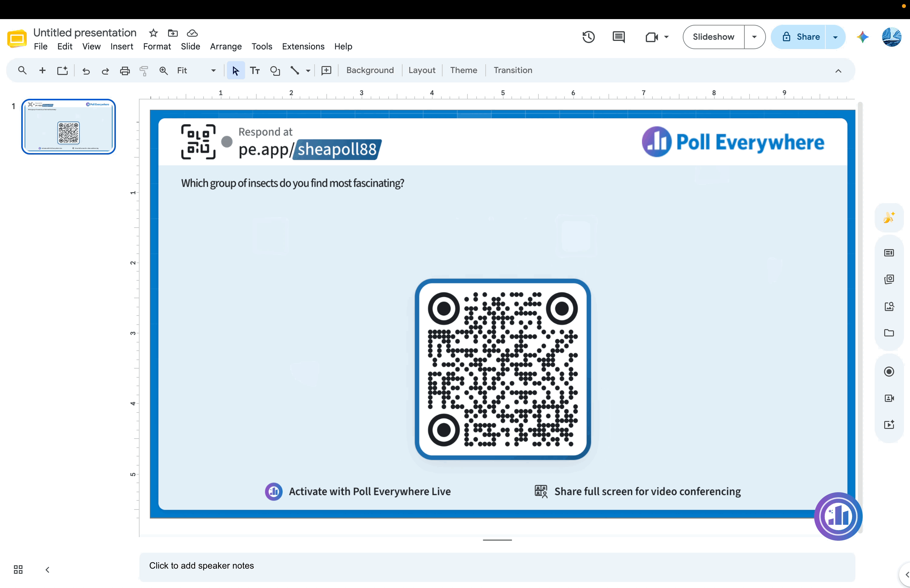910x588 pixels.
Task: Click the Share button
Action: click(799, 37)
